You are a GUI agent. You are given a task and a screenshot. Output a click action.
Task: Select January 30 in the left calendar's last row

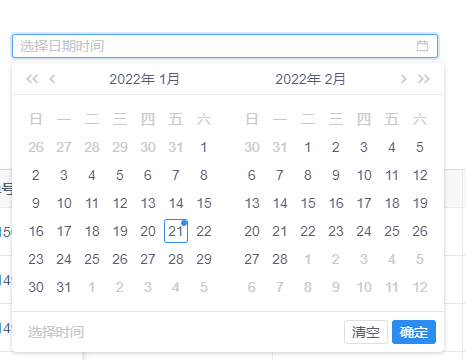tap(36, 287)
